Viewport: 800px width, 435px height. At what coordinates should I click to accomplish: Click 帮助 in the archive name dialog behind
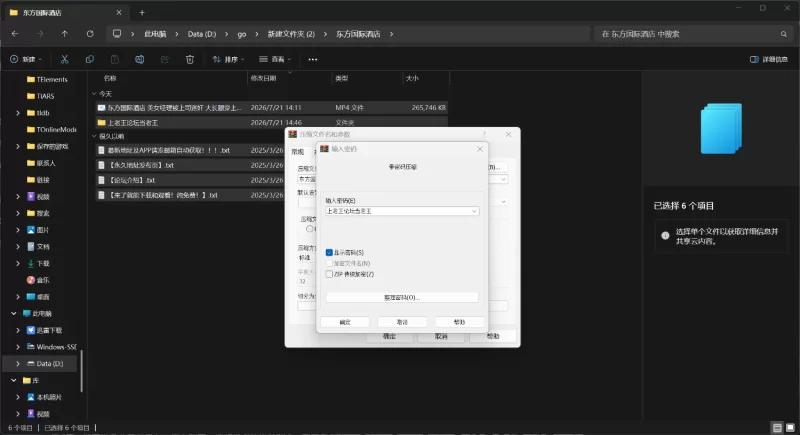(493, 337)
